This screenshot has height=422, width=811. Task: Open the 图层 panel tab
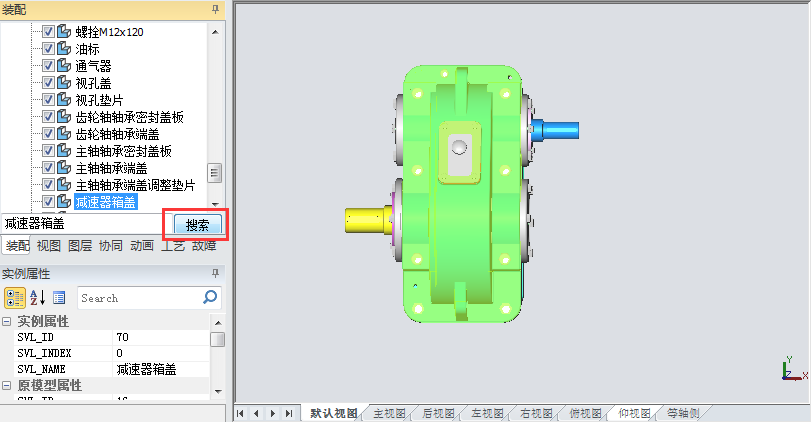point(79,245)
